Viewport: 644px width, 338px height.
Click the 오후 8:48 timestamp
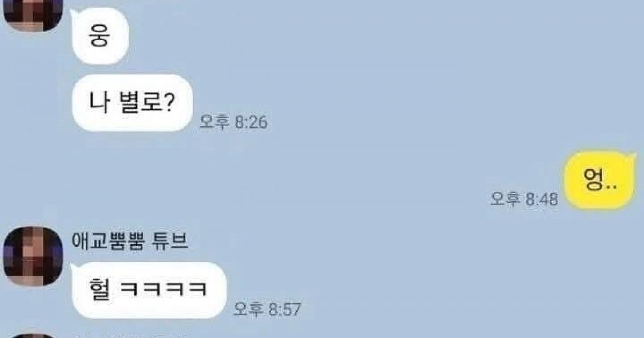point(524,199)
